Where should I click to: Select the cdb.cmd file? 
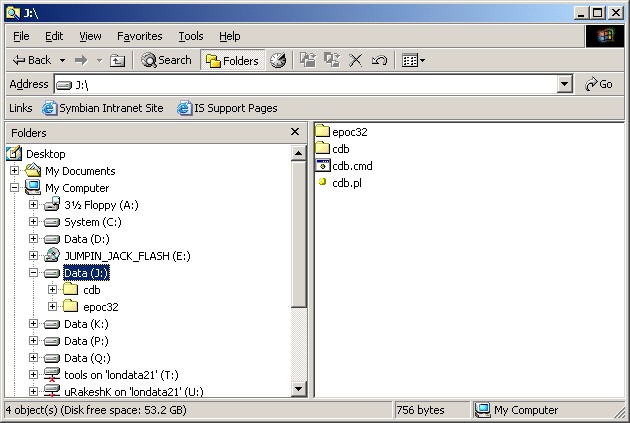[352, 166]
